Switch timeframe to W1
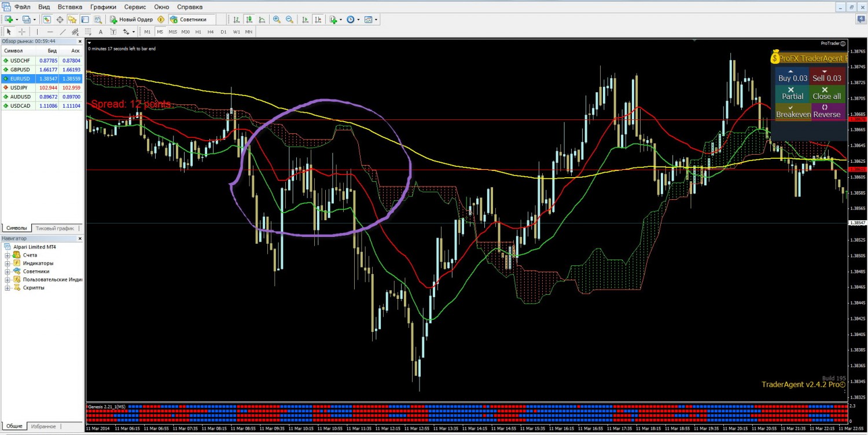 pos(236,31)
